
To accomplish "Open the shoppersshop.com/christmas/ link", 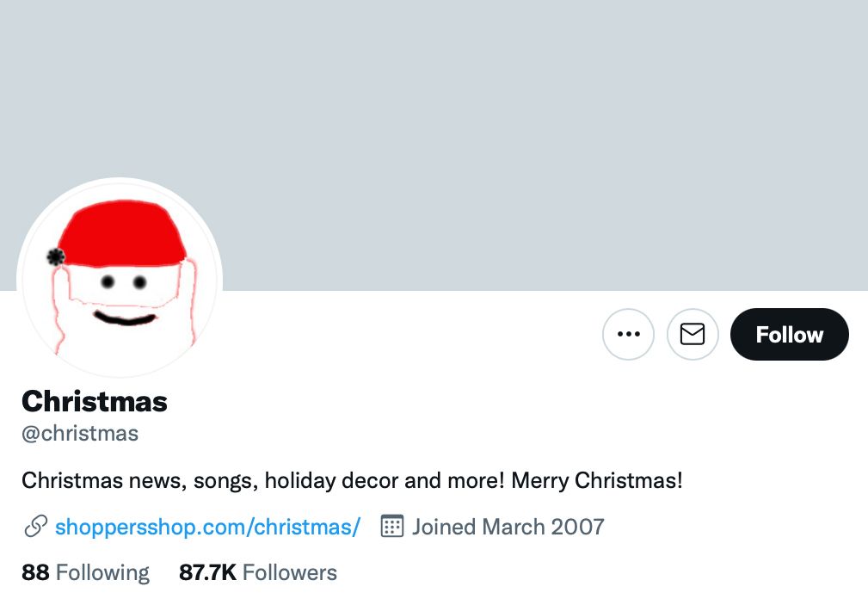I will point(207,527).
